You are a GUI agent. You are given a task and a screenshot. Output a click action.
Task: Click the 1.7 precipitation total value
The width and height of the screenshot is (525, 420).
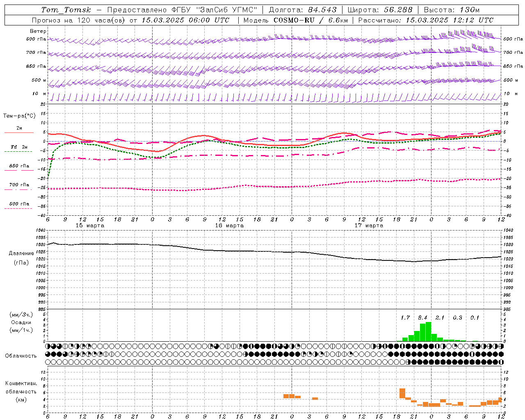[x=405, y=317]
